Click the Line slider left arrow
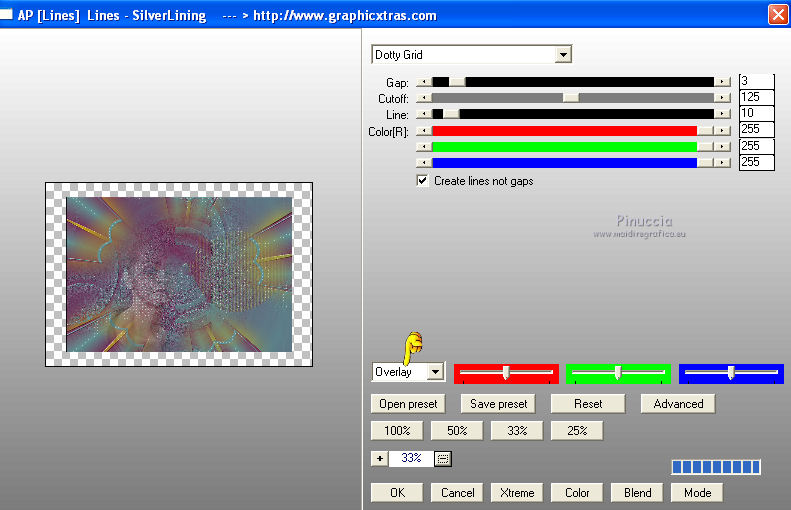This screenshot has height=510, width=791. (423, 115)
